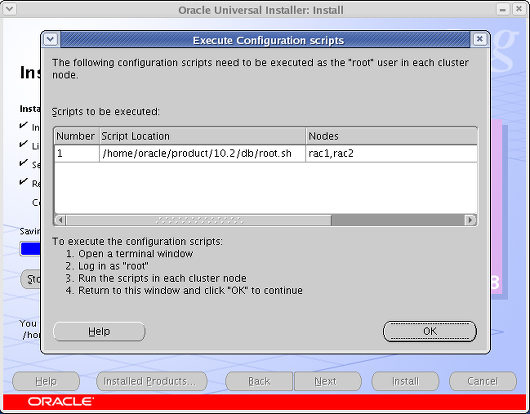This screenshot has height=414, width=530.
Task: Minimize the Oracle Universal Installer window
Action: click(x=503, y=9)
